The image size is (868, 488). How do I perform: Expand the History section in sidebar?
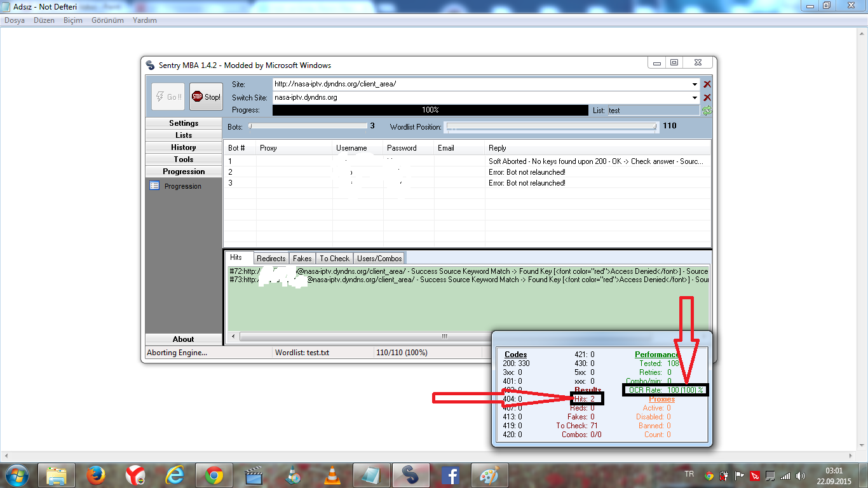pyautogui.click(x=184, y=147)
